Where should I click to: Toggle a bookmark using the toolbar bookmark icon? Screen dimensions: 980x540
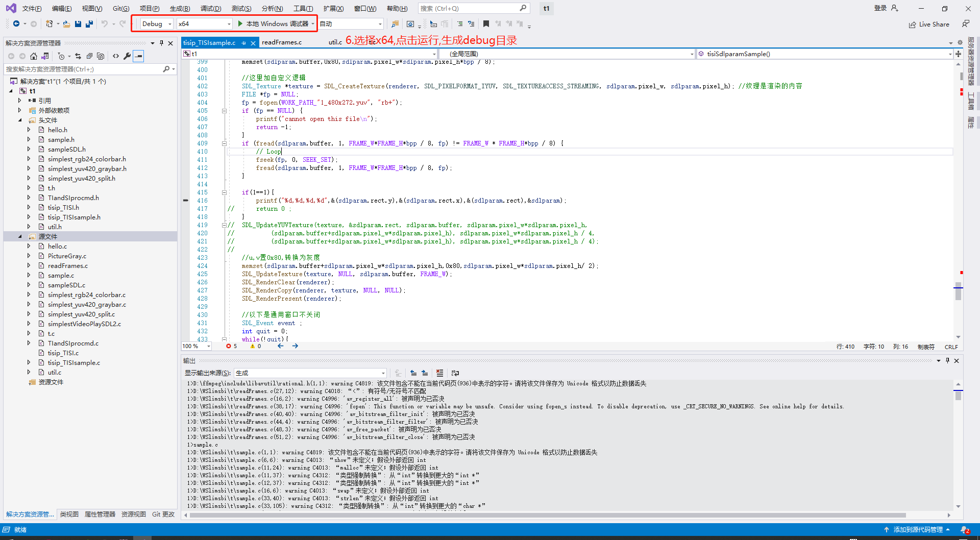486,23
